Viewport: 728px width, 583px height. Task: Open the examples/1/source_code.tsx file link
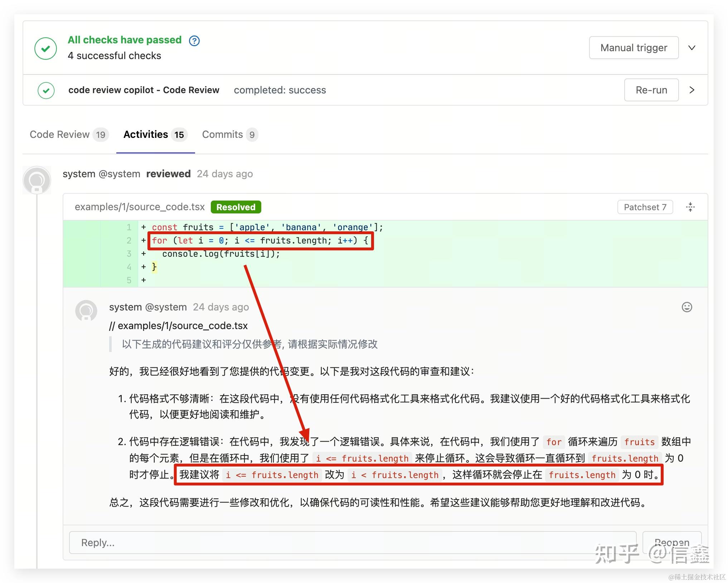[140, 207]
